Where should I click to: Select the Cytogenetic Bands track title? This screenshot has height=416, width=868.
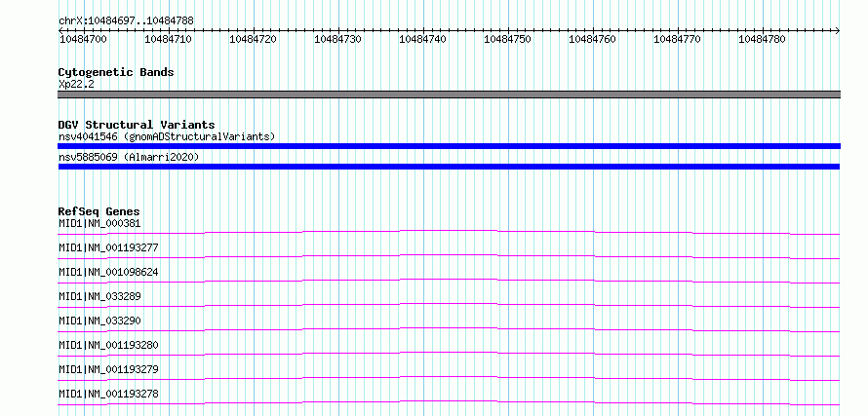coord(116,72)
